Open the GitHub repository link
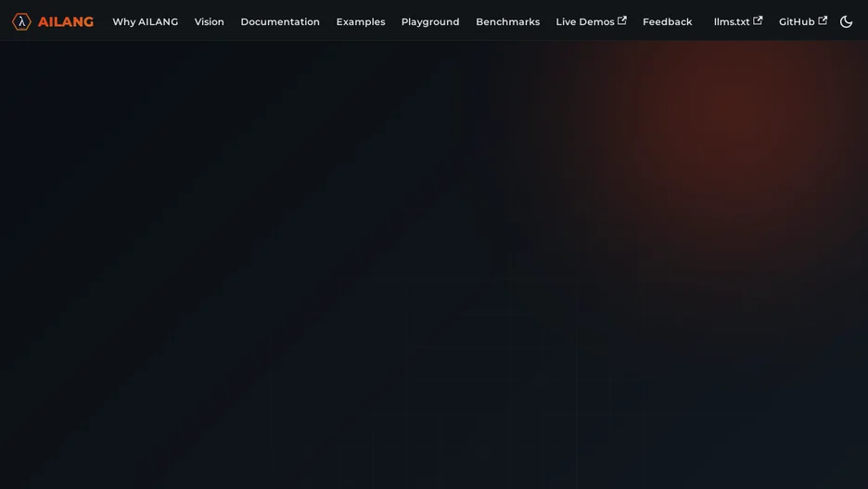868x489 pixels. coord(803,21)
